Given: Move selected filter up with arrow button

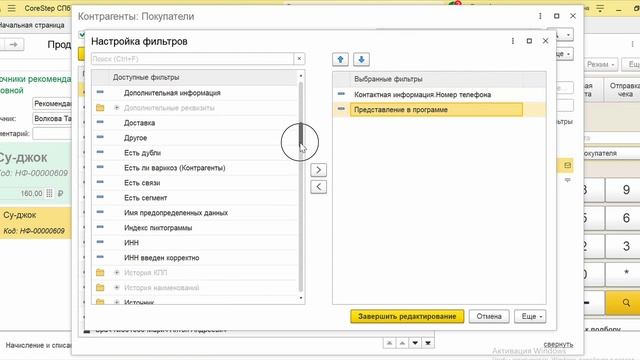Looking at the screenshot, I should point(340,60).
